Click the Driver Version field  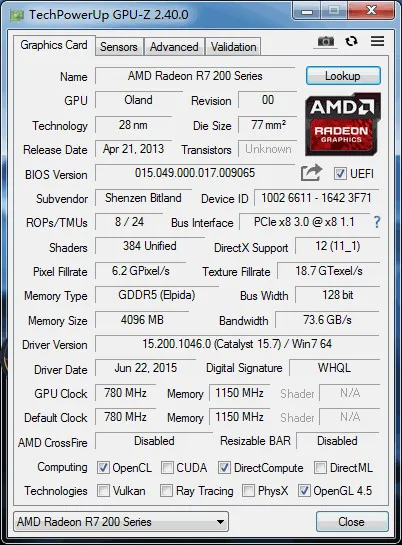237,344
